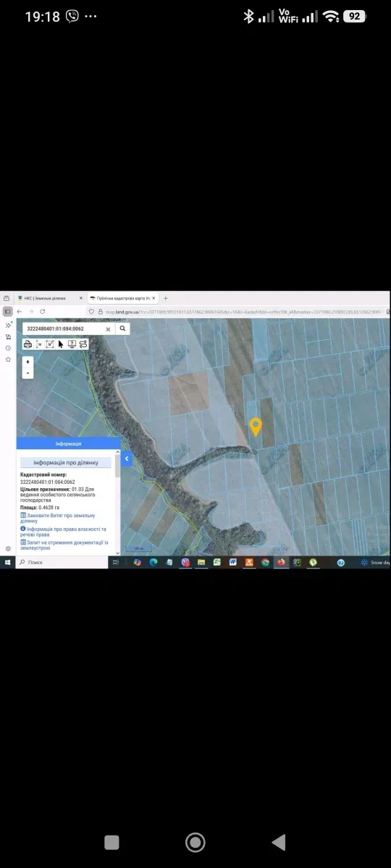This screenshot has width=391, height=868.
Task: Click the cadastral number search input
Action: tap(63, 328)
